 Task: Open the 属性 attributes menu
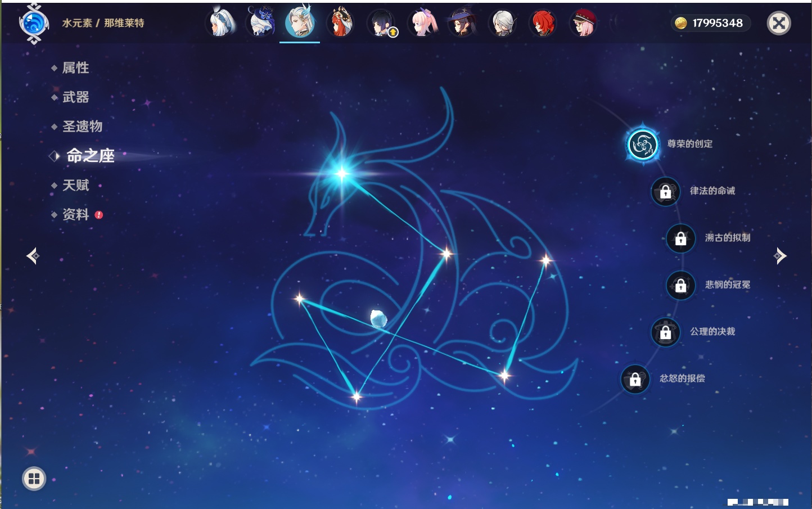75,68
